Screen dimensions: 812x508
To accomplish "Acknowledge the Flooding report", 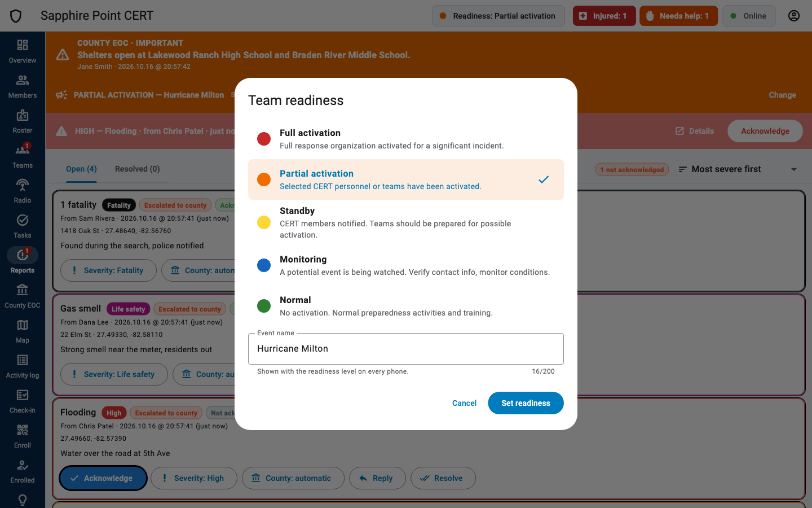I will click(103, 478).
